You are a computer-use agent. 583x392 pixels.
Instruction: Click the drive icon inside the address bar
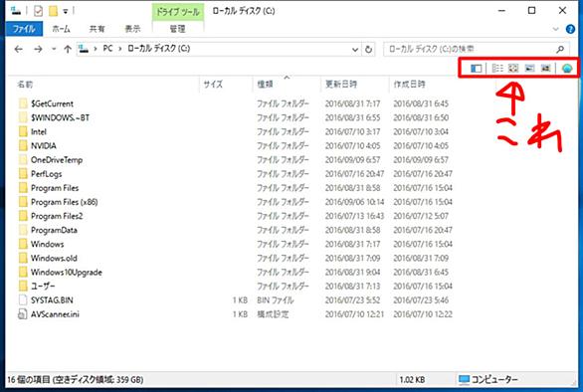coord(84,49)
